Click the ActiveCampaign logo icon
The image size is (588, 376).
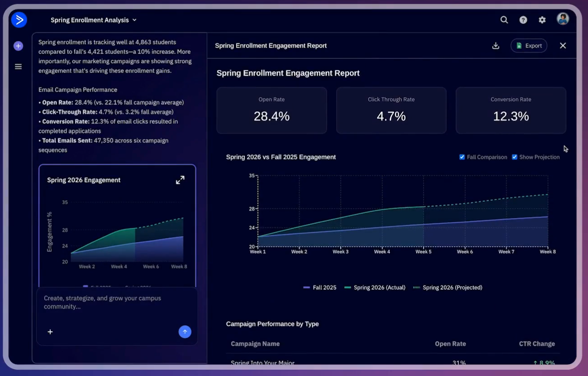[x=19, y=20]
